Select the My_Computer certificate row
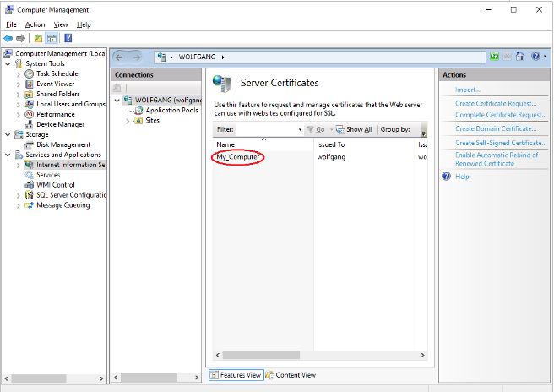Image resolution: width=554 pixels, height=392 pixels. coord(320,157)
